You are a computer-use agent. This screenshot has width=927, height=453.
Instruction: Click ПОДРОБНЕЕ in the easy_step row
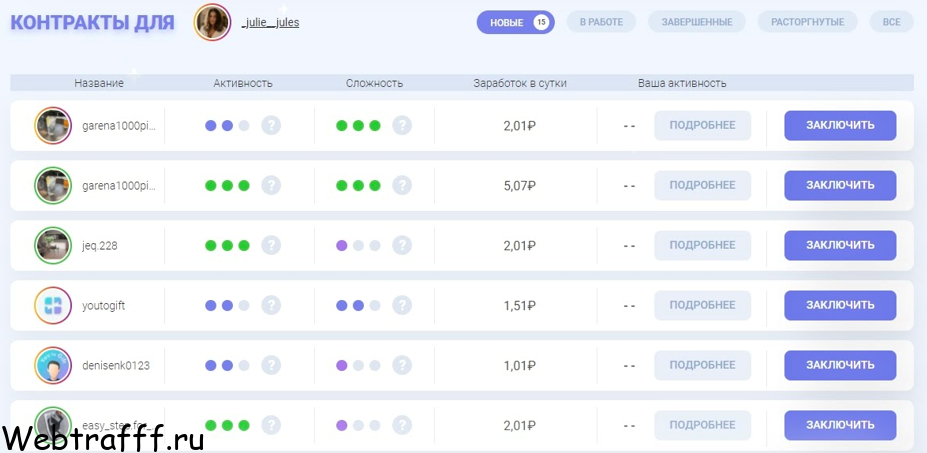pos(702,425)
